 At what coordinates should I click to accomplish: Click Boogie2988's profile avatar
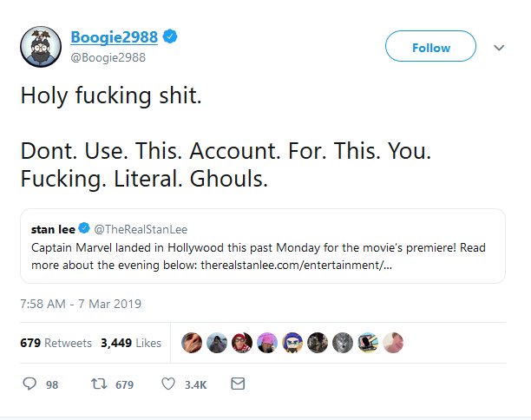(x=40, y=46)
